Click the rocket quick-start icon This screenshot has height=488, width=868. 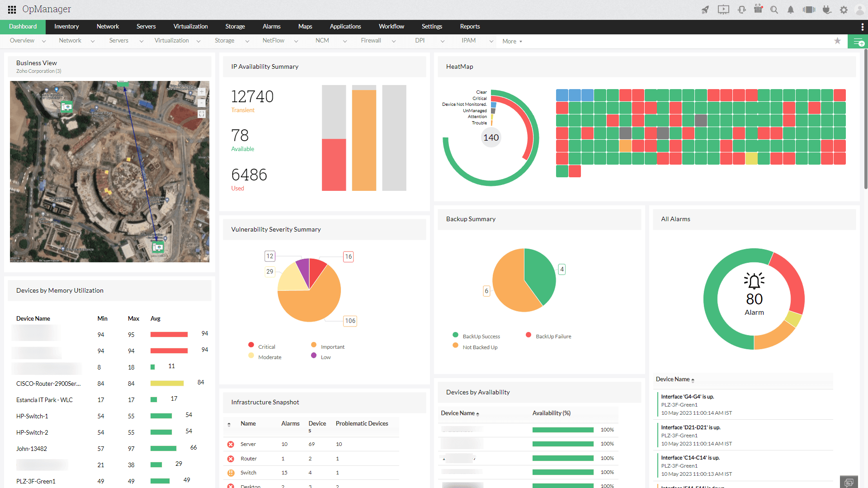tap(705, 9)
